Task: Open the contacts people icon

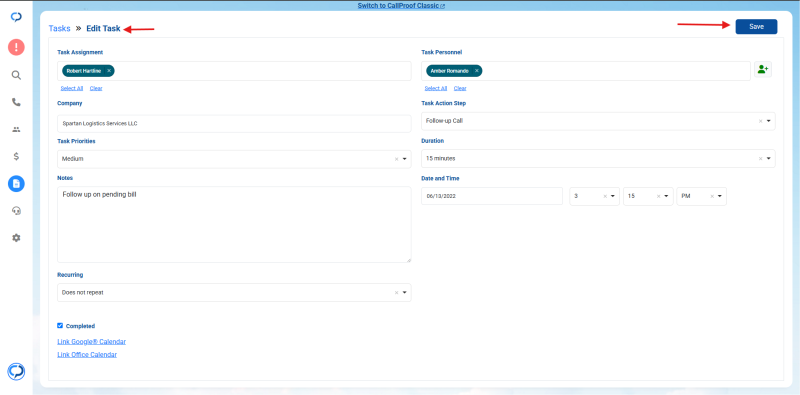Action: click(x=16, y=130)
